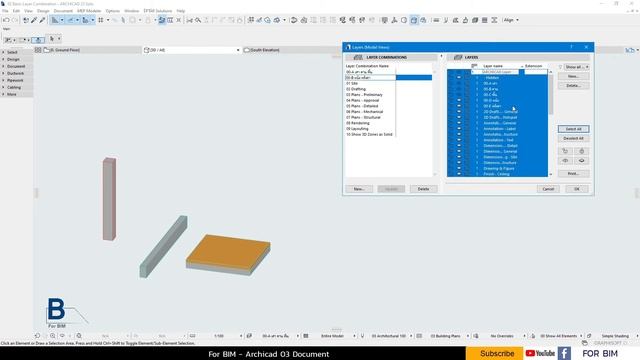Toggle visibility of Finish - Ceiling layer

[x=459, y=174]
